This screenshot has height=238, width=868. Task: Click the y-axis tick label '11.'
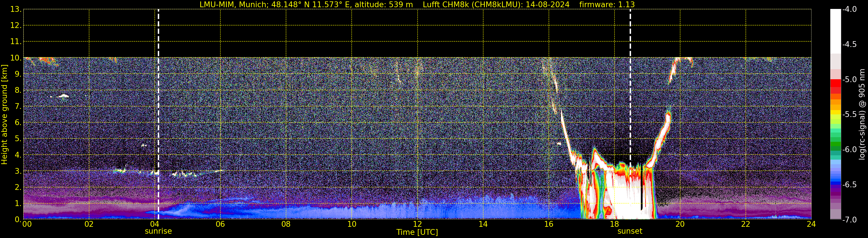pos(16,42)
